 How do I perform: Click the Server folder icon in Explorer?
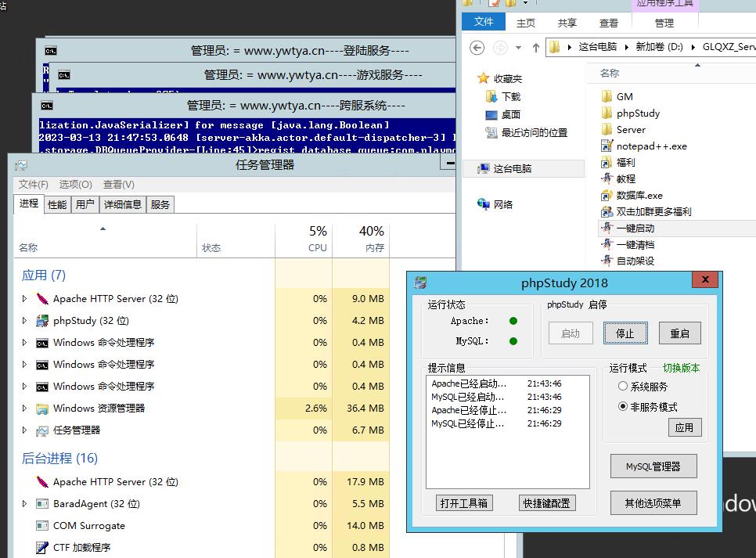(607, 129)
